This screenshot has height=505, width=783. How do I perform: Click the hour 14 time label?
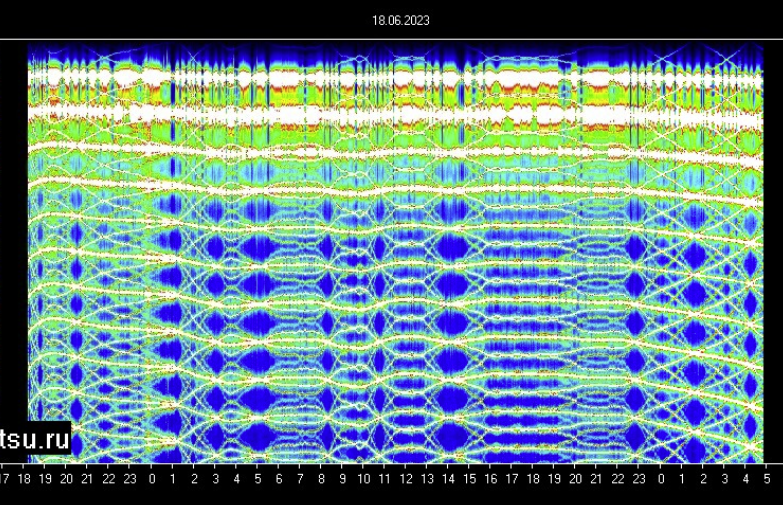pos(448,479)
